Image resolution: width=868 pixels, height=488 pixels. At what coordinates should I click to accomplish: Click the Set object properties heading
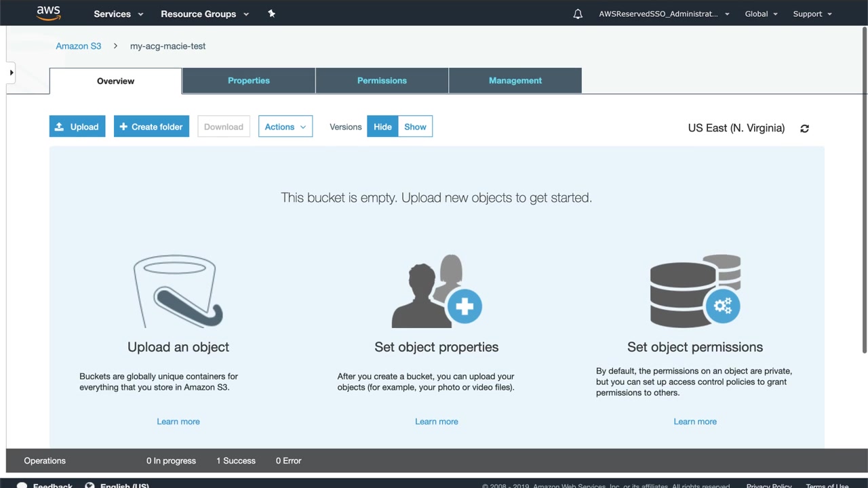click(437, 347)
